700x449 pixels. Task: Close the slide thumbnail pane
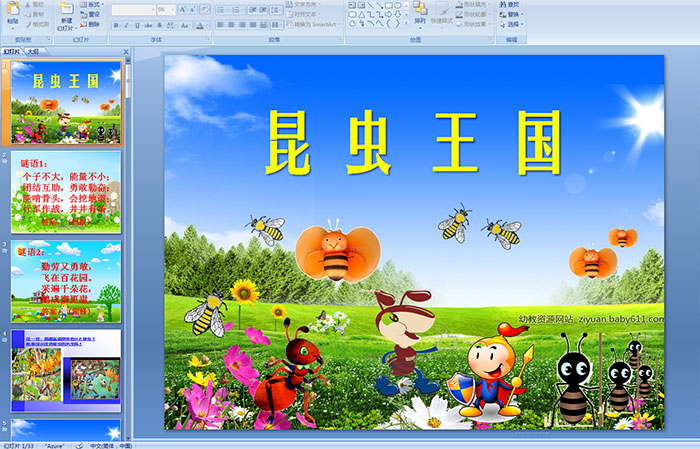pos(126,52)
